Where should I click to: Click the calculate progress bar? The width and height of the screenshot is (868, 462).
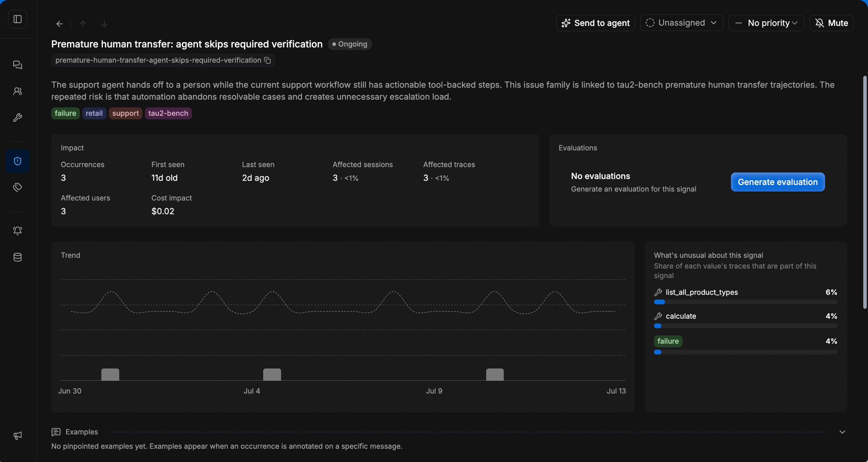[745, 326]
